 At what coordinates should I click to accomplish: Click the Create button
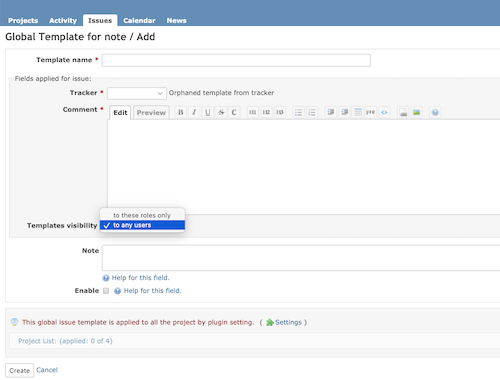pos(20,371)
